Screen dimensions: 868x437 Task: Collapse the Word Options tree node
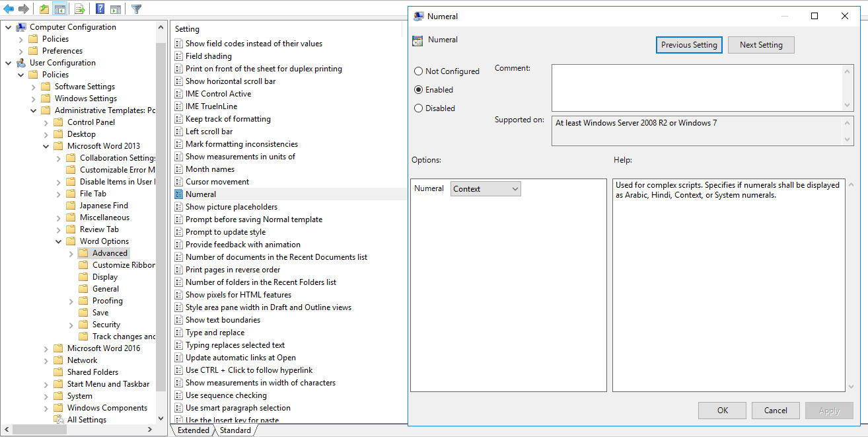click(59, 241)
